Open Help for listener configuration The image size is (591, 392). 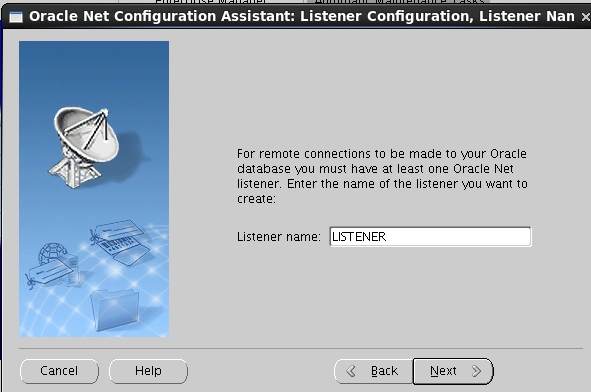[x=148, y=371]
